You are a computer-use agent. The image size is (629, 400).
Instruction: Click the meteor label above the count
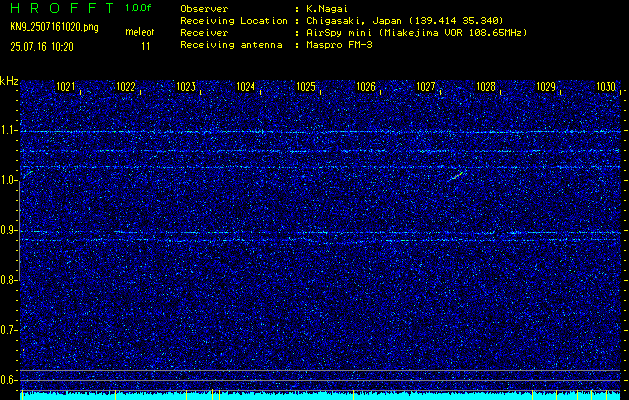pos(140,32)
